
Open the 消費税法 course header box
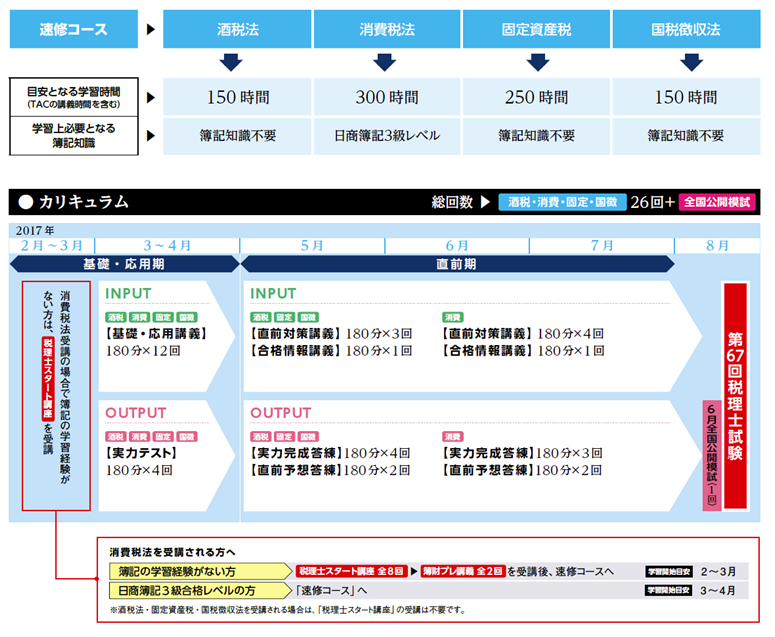388,29
